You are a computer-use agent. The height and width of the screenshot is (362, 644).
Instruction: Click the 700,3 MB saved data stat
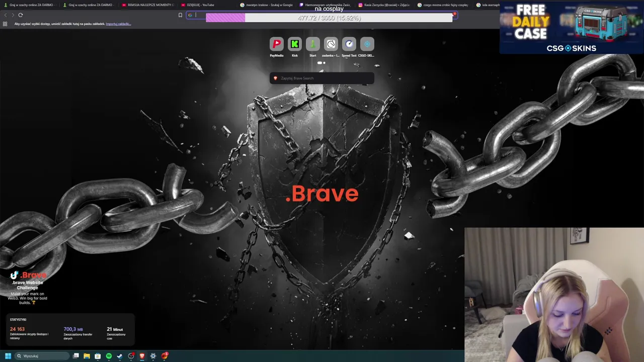tap(78, 333)
